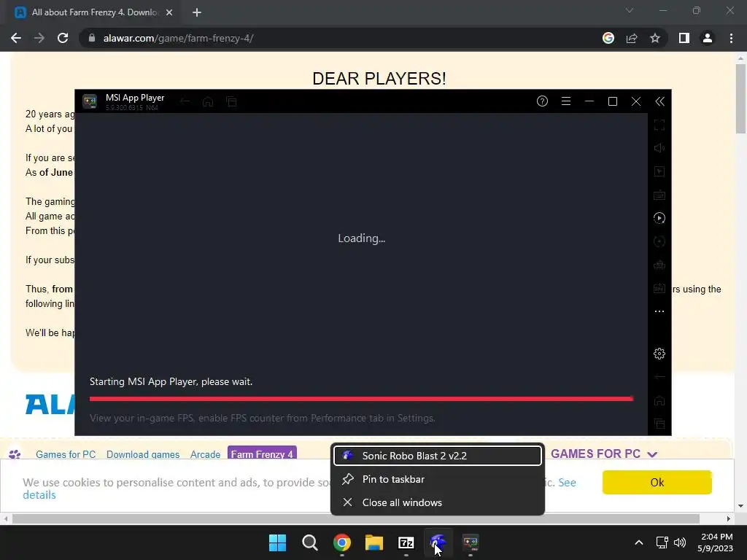Show more sidebar tools via three dots
Screen dimensions: 747x560
pyautogui.click(x=659, y=311)
